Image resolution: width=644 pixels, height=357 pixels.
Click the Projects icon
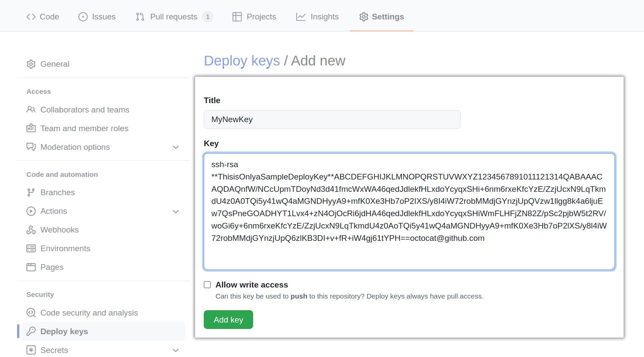click(x=237, y=17)
